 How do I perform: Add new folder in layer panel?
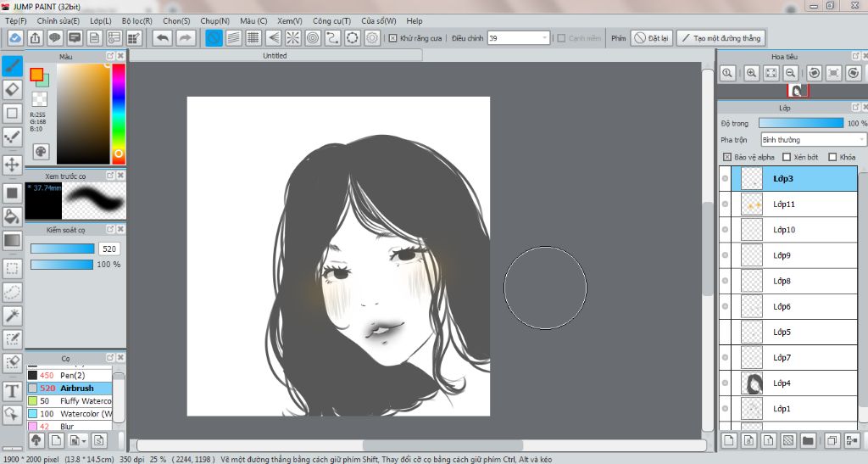[x=808, y=441]
